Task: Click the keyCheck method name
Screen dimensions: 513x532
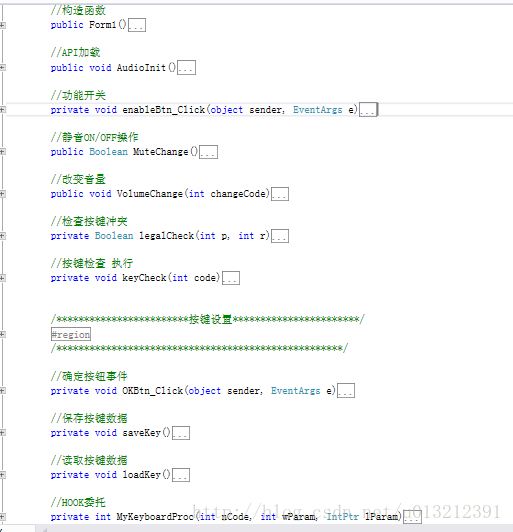Action: pyautogui.click(x=144, y=278)
